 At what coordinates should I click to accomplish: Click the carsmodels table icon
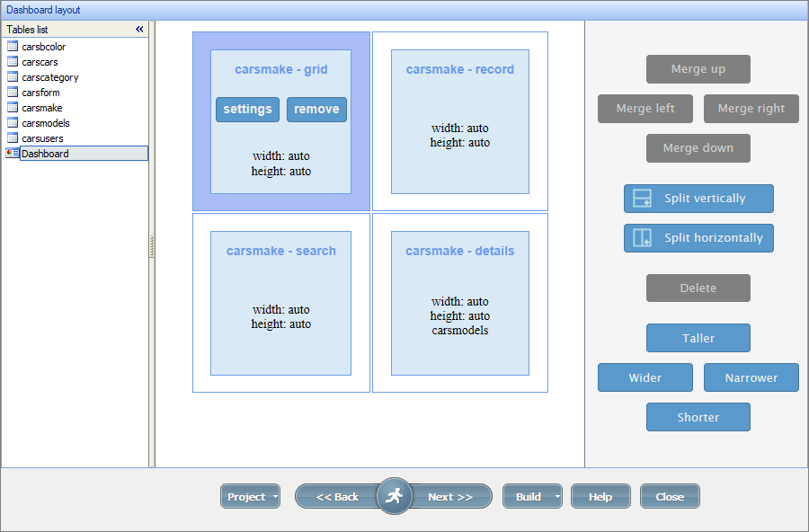[x=13, y=123]
